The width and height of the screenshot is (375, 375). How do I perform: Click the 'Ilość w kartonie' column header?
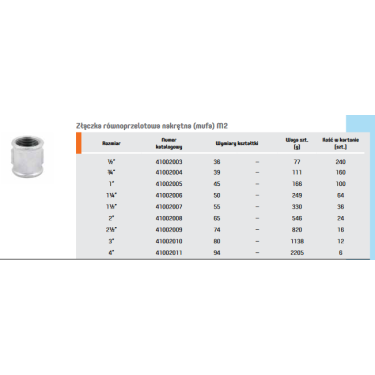point(341,143)
